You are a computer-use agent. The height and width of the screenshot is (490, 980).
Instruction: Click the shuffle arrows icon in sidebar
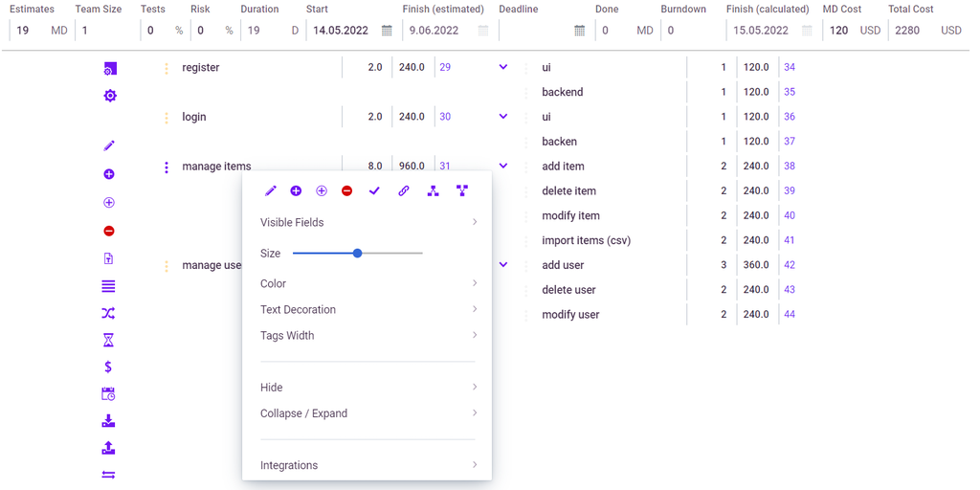(x=109, y=313)
